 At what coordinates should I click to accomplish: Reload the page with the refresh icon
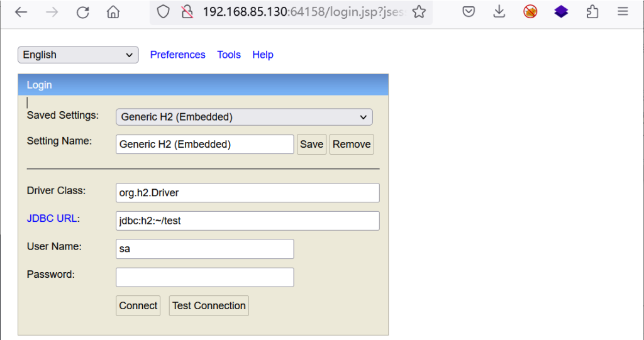tap(82, 12)
